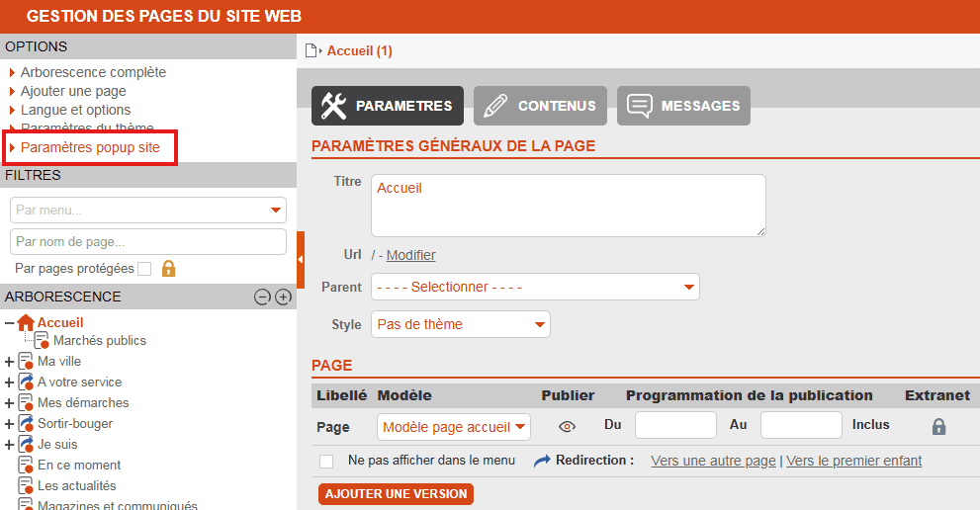Open the Parent selection dropdown

(535, 287)
